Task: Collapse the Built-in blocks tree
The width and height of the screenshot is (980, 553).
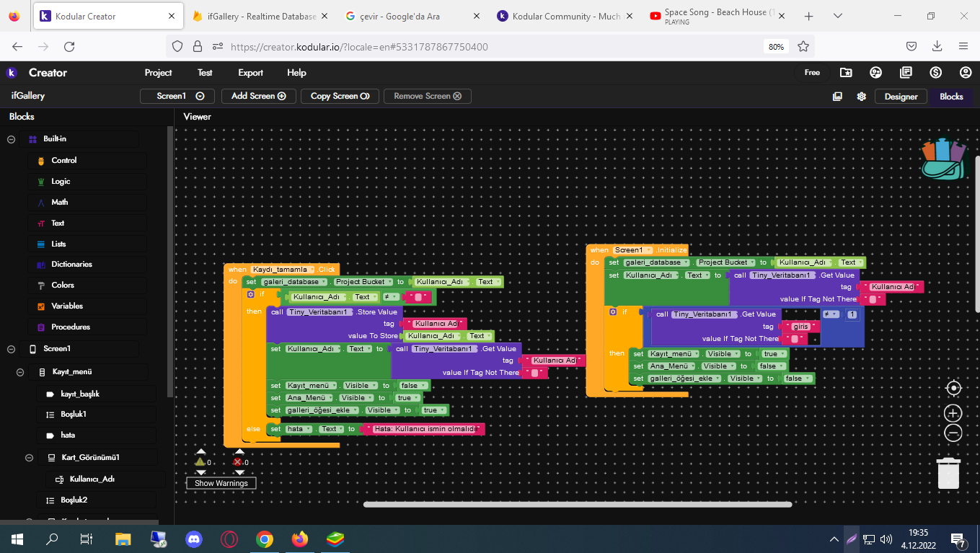Action: pyautogui.click(x=12, y=139)
